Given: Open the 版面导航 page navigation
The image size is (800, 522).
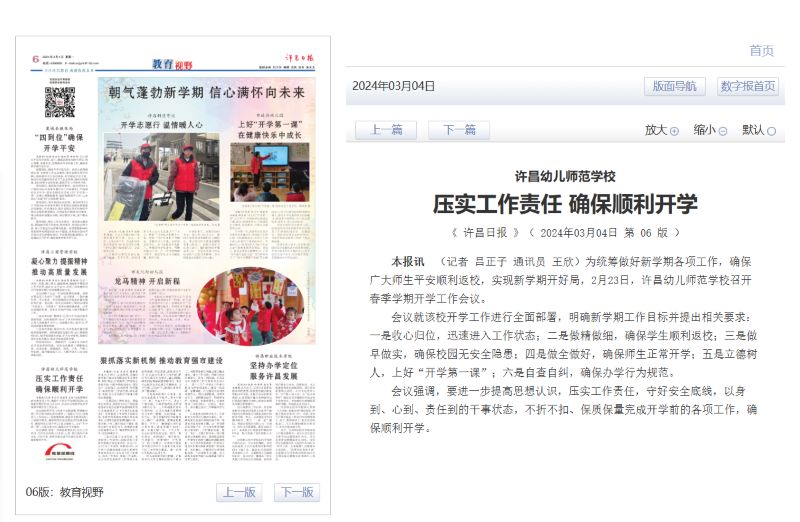Looking at the screenshot, I should (x=674, y=86).
